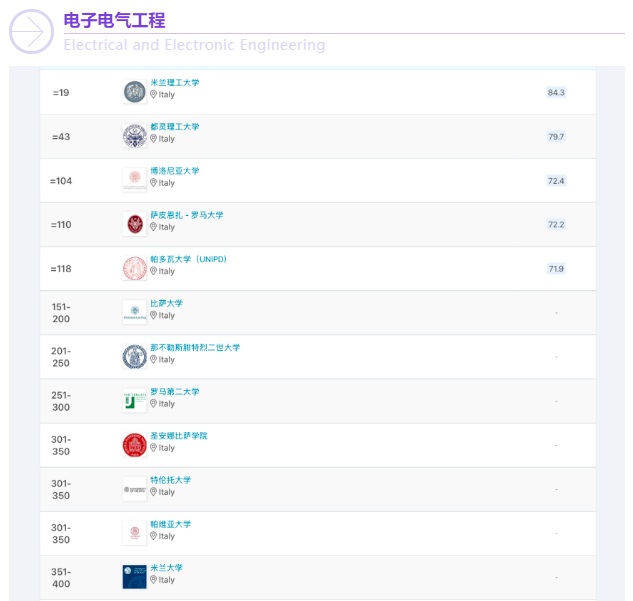The image size is (633, 601).
Task: Click the 萨皮恩扎 - 罗马大学 maroon logo
Action: pos(134,224)
